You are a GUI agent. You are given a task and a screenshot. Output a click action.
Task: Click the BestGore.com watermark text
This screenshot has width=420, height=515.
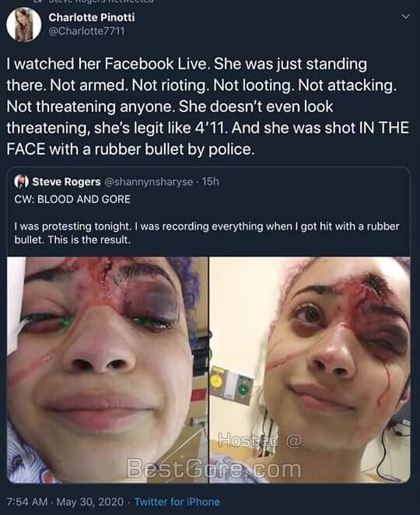tap(214, 468)
